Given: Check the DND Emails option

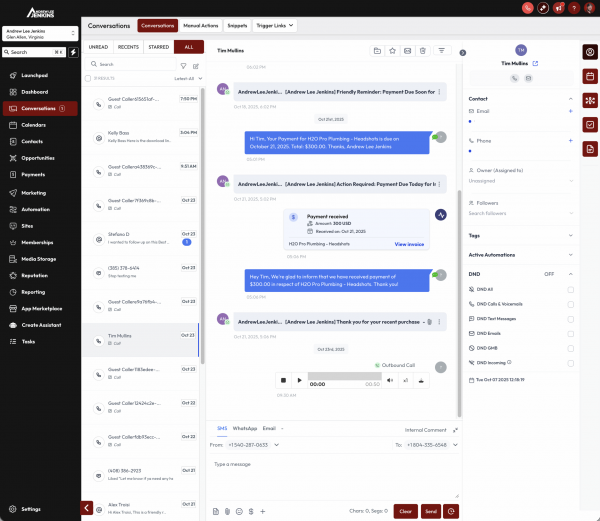Looking at the screenshot, I should point(570,333).
